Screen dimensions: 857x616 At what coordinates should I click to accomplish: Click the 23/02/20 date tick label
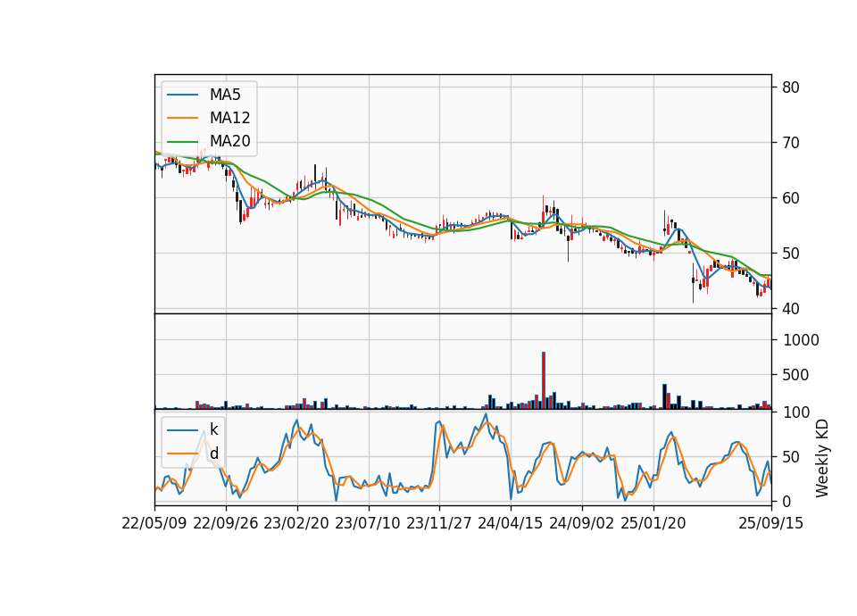pos(296,523)
